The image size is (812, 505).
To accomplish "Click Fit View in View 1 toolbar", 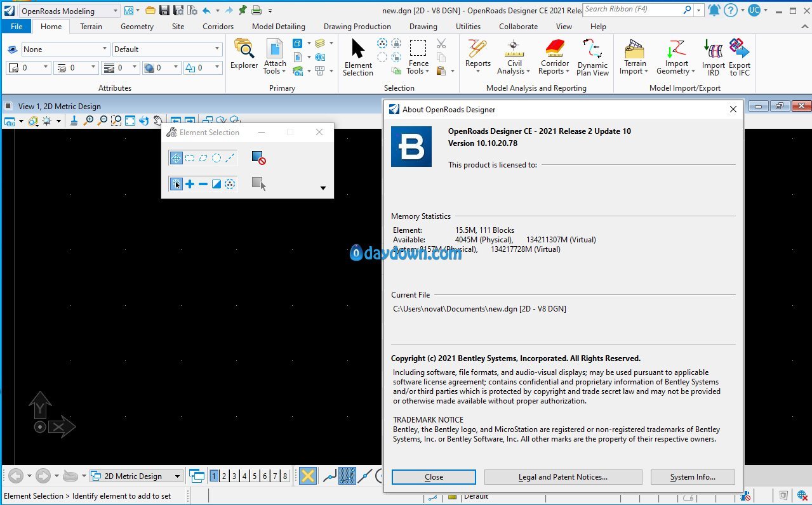I will (x=130, y=121).
